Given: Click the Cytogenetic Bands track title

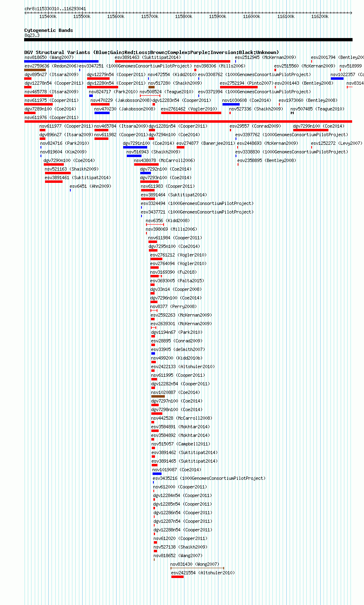Looking at the screenshot, I should (49, 30).
